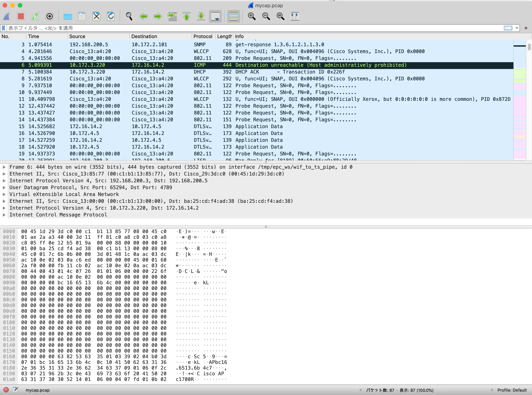
Task: Find a packet with magnifier icon
Action: tap(129, 16)
